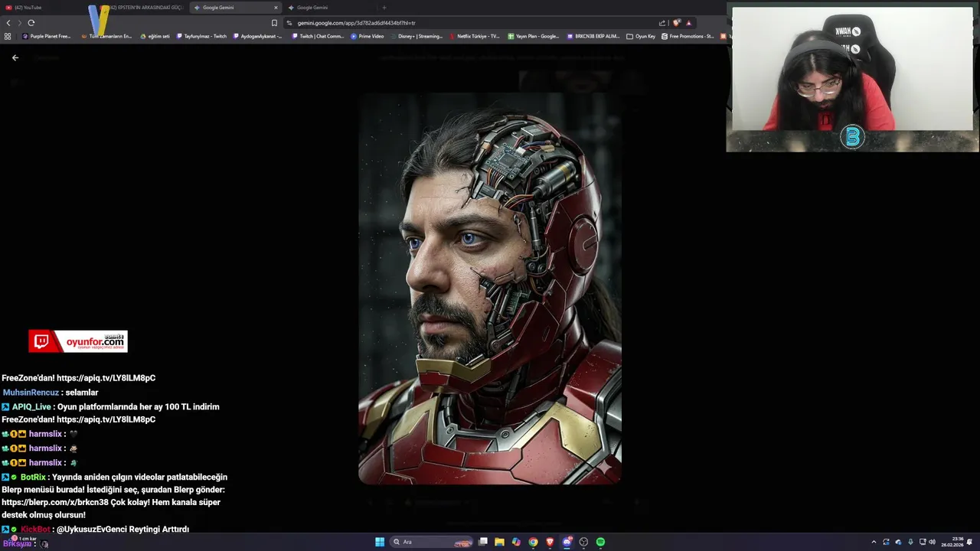Screen dimensions: 980x551
Task: Click the KickBot chat username
Action: tap(34, 530)
